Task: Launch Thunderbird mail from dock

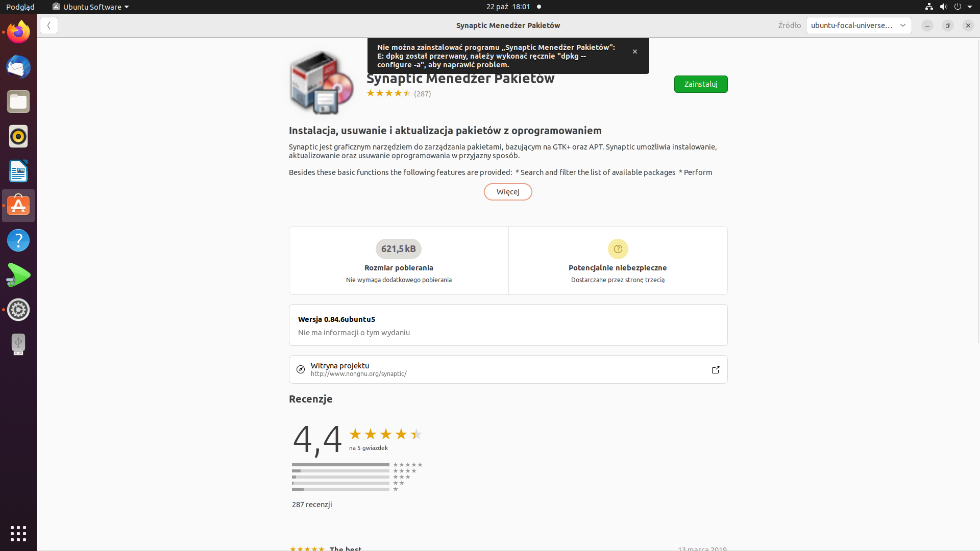Action: click(18, 67)
